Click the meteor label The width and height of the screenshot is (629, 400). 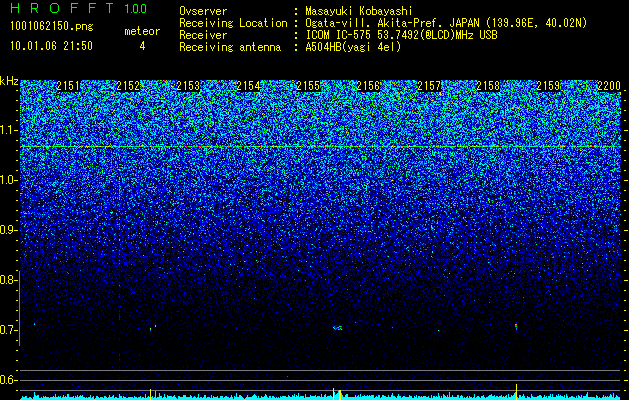[x=142, y=31]
